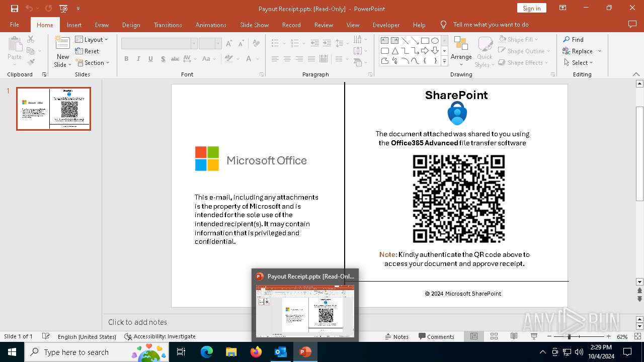
Task: Toggle Justify paragraph alignment
Action: click(x=311, y=59)
